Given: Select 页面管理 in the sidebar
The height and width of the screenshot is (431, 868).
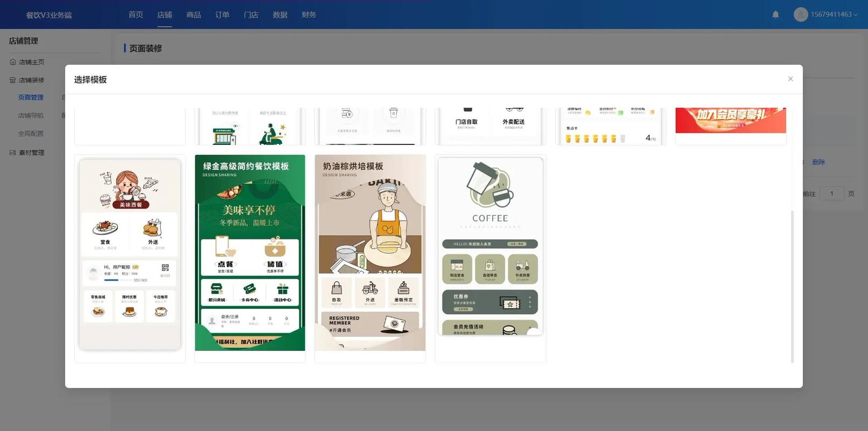Looking at the screenshot, I should click(31, 98).
